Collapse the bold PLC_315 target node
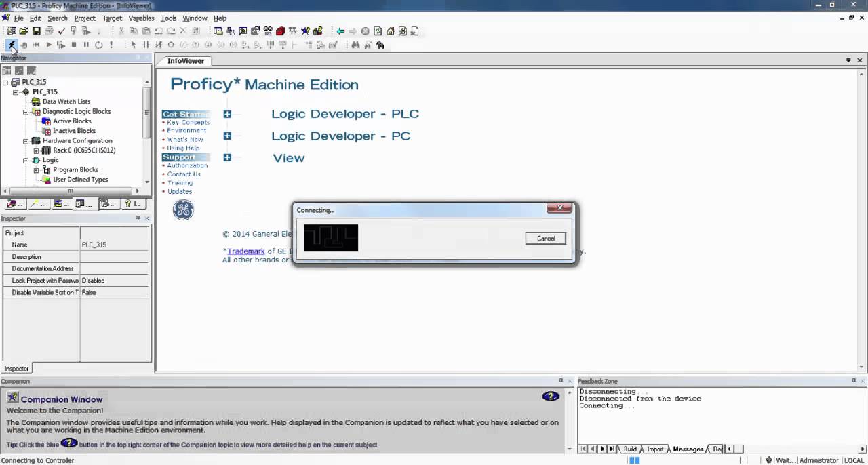The width and height of the screenshot is (868, 465). coord(16,92)
